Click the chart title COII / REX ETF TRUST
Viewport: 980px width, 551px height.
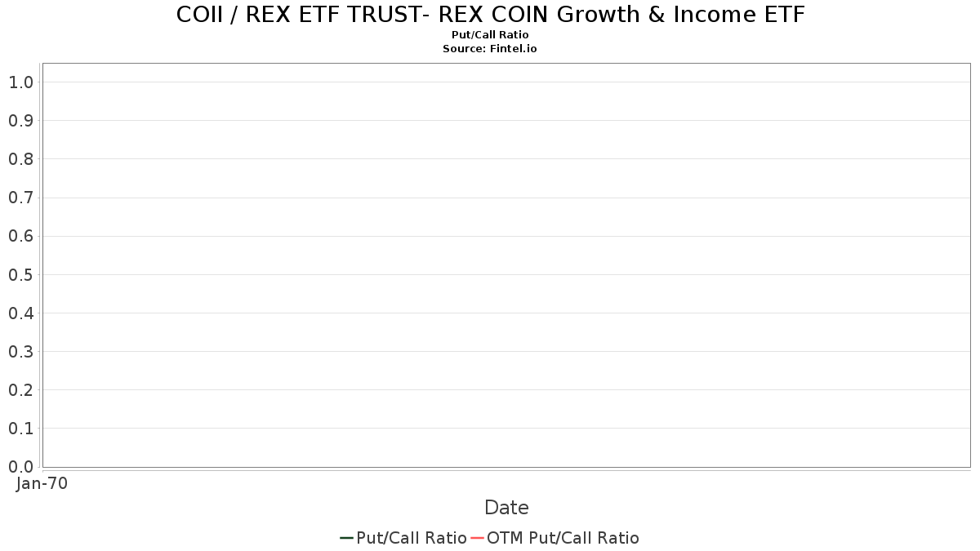pos(490,15)
